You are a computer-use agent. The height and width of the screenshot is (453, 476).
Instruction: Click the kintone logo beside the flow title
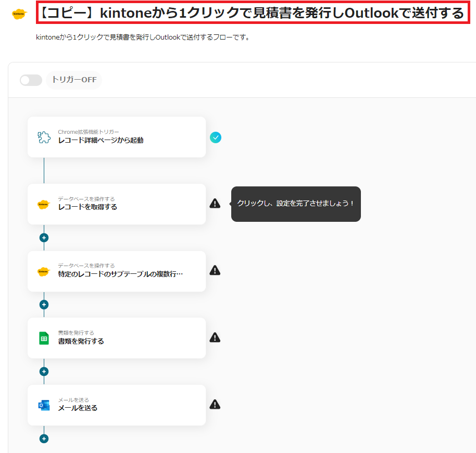click(19, 14)
